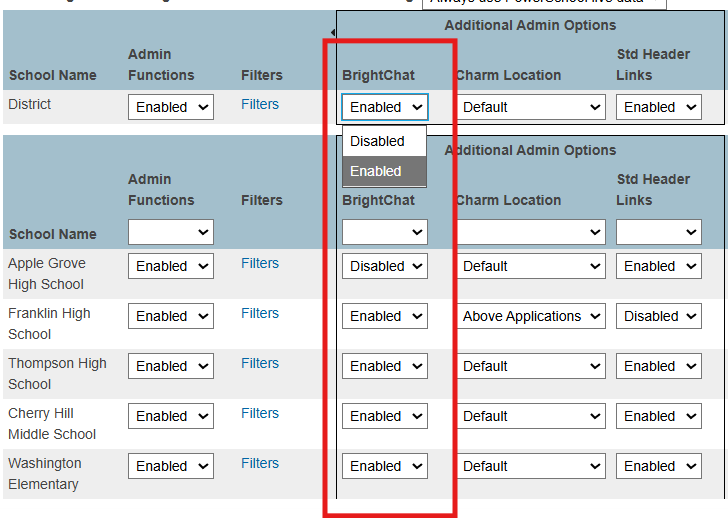
Task: Open District Std Header Links dropdown
Action: [659, 107]
